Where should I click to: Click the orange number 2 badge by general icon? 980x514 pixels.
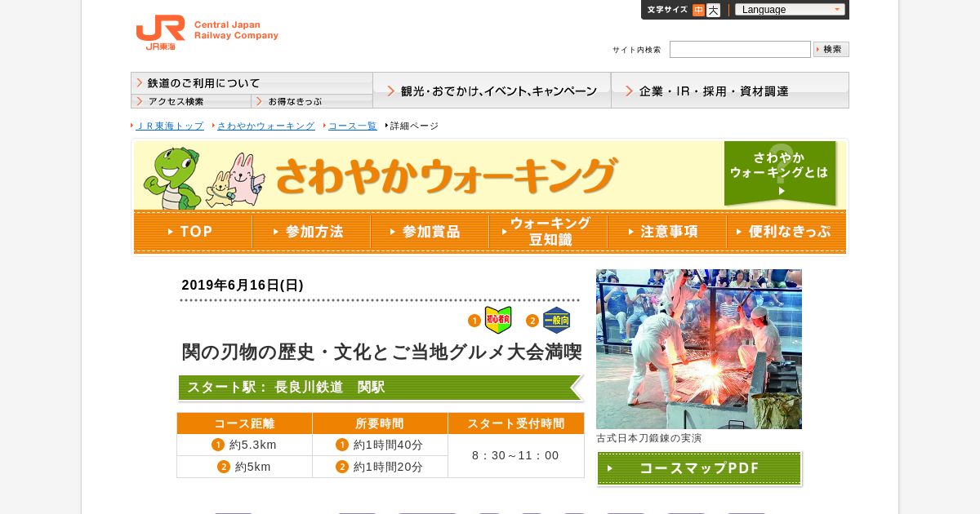pos(532,321)
